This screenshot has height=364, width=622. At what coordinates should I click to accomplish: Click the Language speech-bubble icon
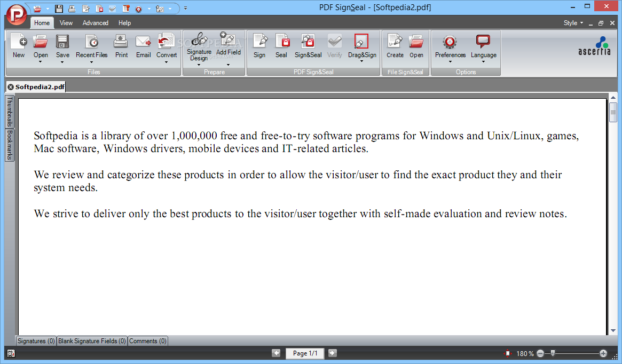(x=483, y=42)
